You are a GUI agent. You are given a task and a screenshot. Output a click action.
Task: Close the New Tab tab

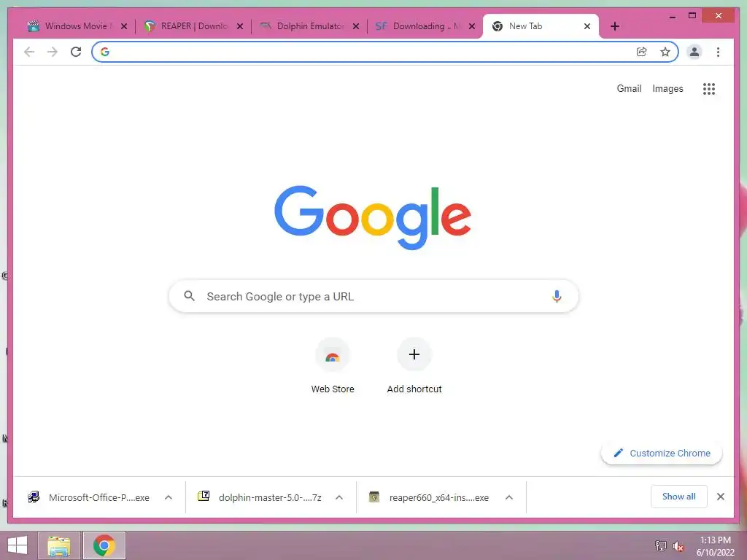pos(587,26)
